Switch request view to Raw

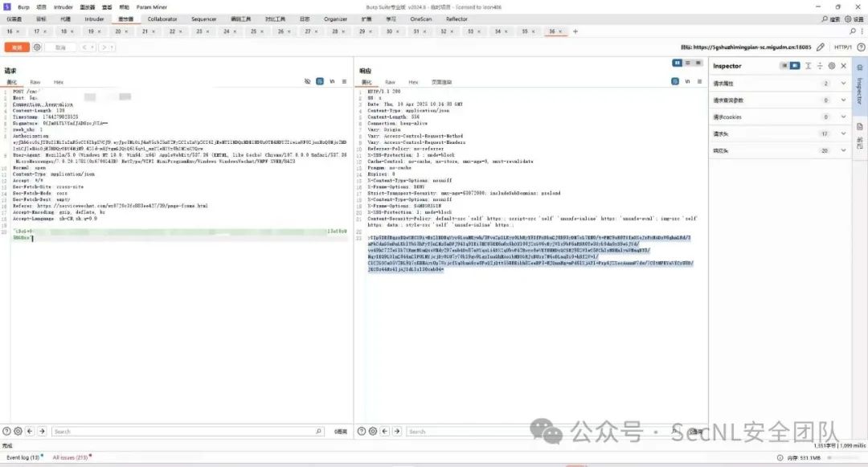coord(35,82)
